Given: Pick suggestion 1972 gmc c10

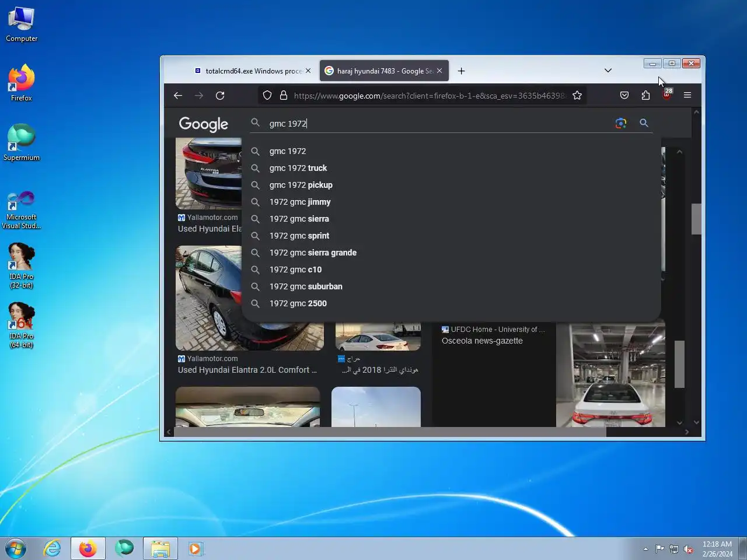Looking at the screenshot, I should (451, 269).
